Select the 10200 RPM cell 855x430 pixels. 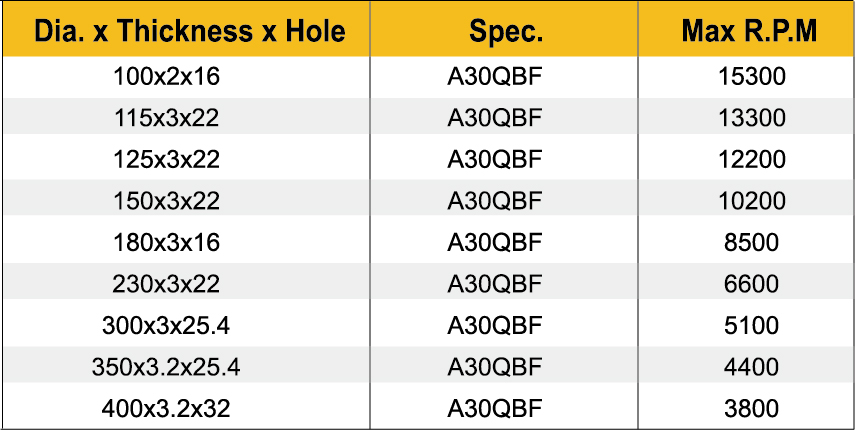coord(751,201)
